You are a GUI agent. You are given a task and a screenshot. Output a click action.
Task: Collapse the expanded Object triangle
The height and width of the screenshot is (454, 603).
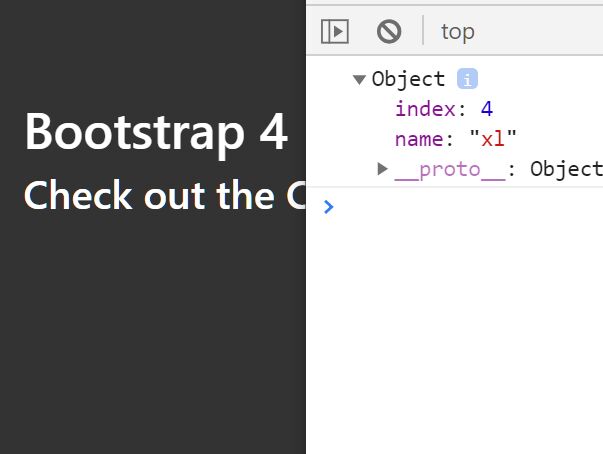(x=359, y=80)
